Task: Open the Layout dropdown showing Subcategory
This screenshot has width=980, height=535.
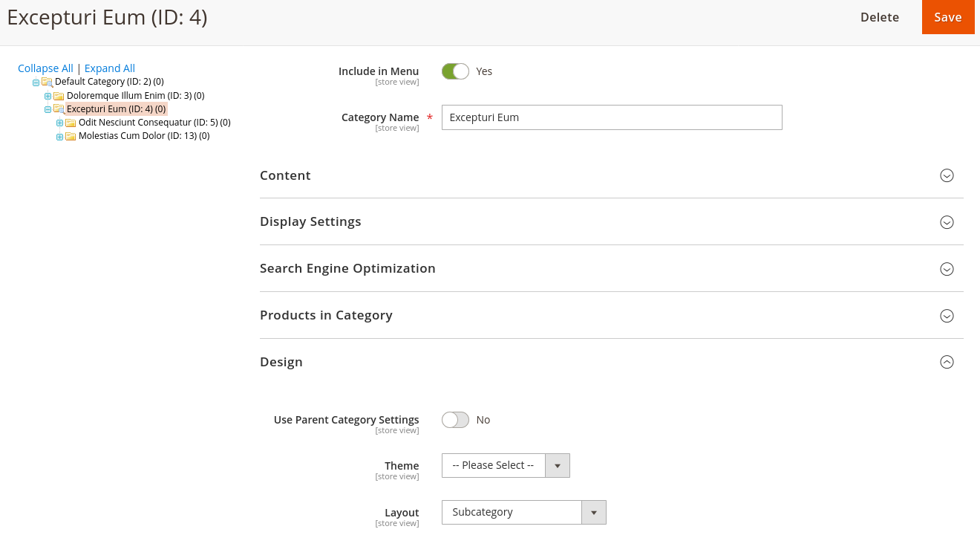Action: click(x=523, y=512)
